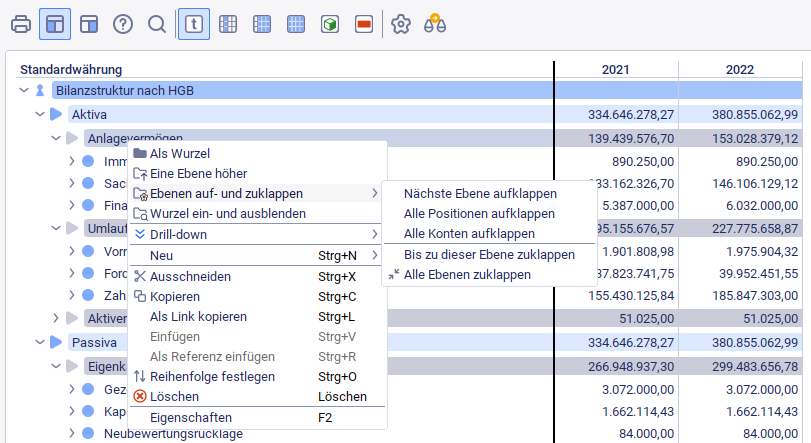The image size is (811, 443).
Task: Choose 'Kopieren' in the context menu
Action: (x=177, y=296)
